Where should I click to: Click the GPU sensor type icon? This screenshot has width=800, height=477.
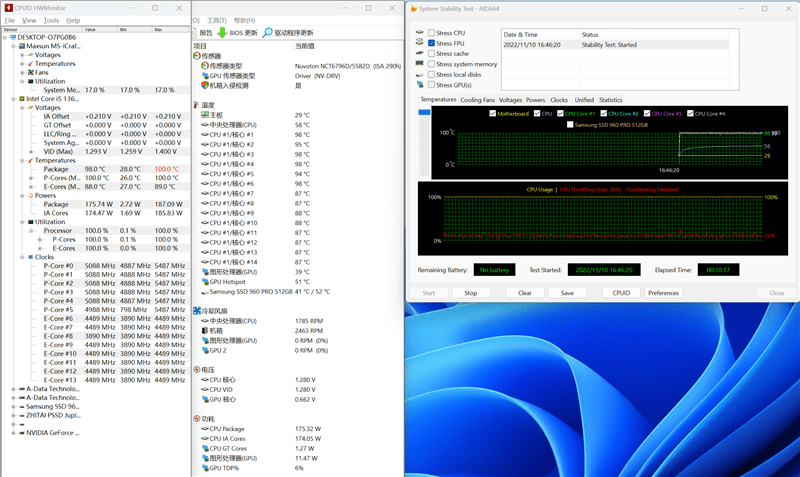(205, 76)
